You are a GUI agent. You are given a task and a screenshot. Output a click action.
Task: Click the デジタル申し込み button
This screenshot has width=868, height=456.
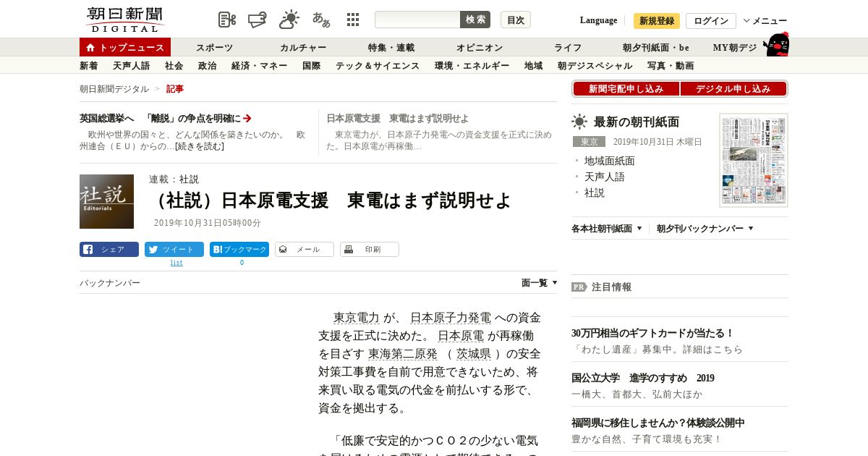pos(733,89)
